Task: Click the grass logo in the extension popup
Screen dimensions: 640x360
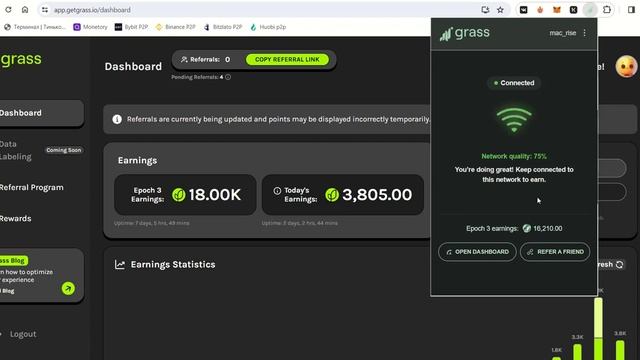Action: (464, 33)
